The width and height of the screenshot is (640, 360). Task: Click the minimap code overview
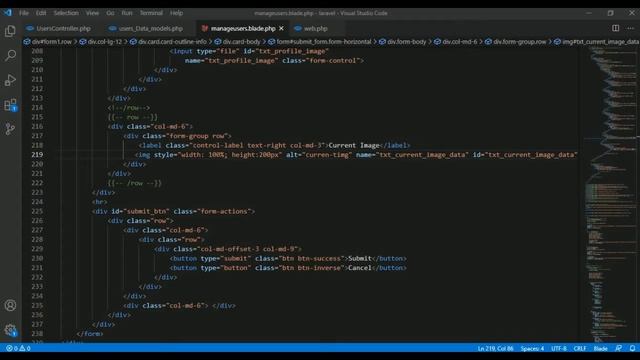point(610,194)
